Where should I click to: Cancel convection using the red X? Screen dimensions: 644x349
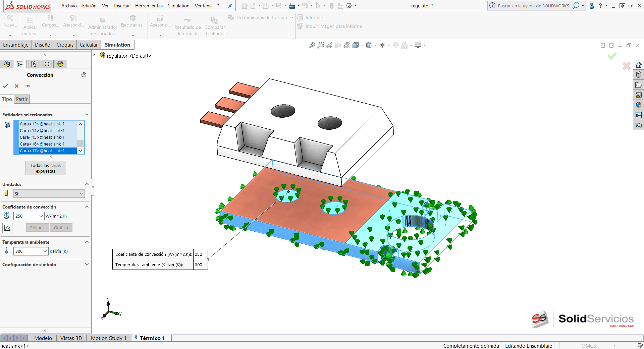tap(16, 86)
